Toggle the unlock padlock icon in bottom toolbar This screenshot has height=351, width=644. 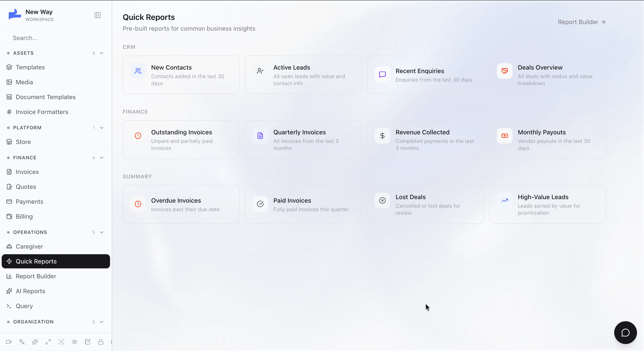tap(101, 342)
